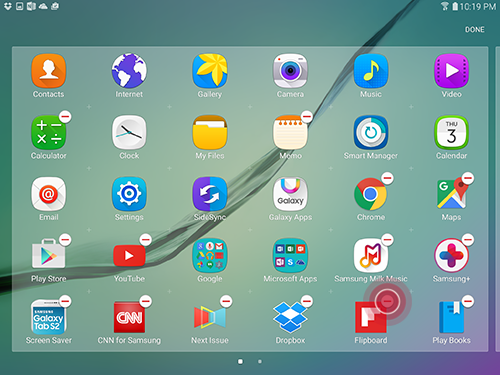Tap the battery status icon

(x=455, y=6)
